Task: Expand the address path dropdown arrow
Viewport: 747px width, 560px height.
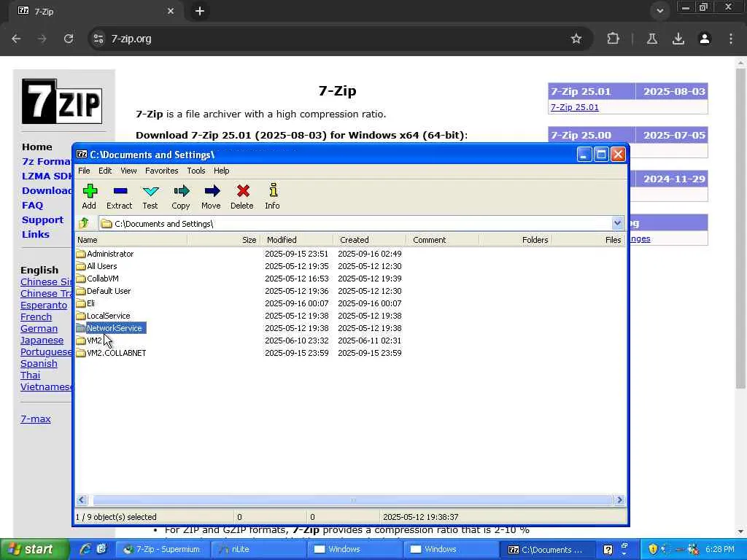Action: point(617,223)
